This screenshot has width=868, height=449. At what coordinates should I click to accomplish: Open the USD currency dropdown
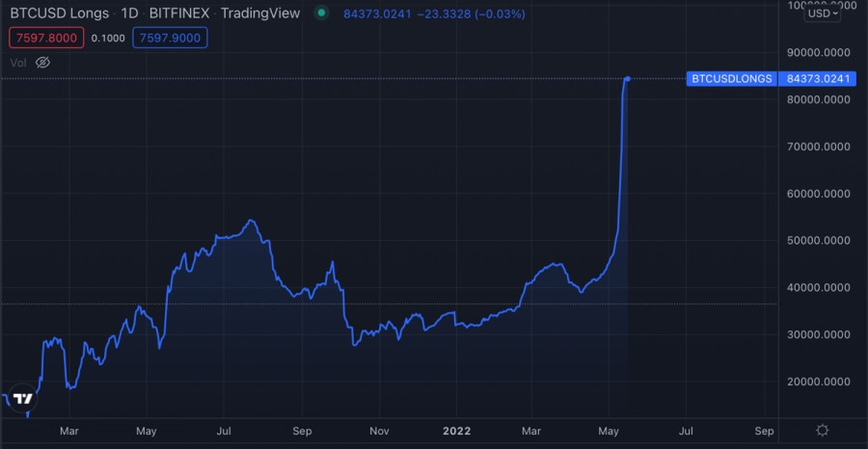[822, 13]
